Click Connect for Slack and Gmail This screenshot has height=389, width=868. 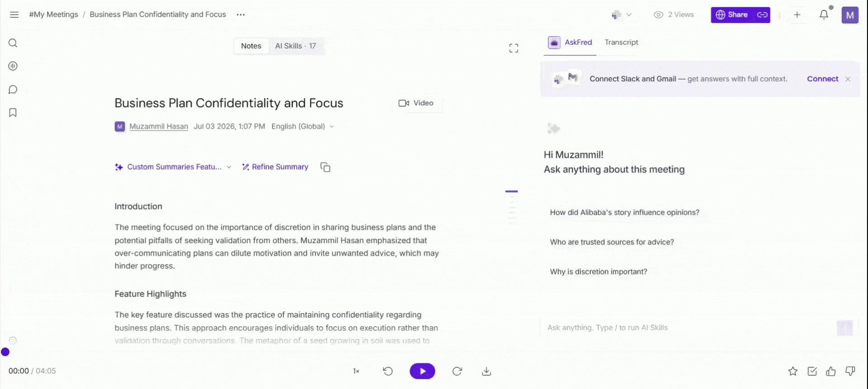(x=822, y=79)
